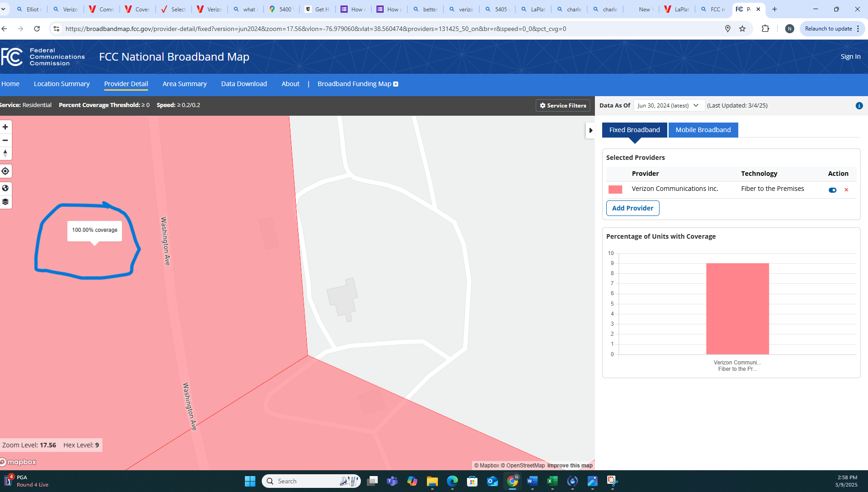Click the Improve this map link
This screenshot has width=868, height=492.
tap(570, 465)
